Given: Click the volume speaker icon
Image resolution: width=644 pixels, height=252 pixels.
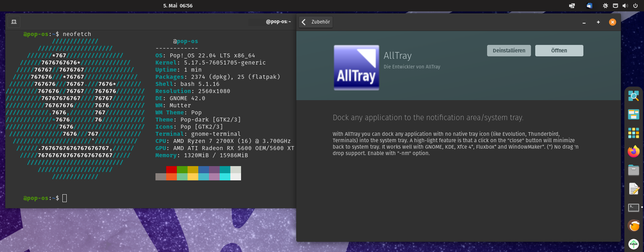Looking at the screenshot, I should (x=625, y=6).
